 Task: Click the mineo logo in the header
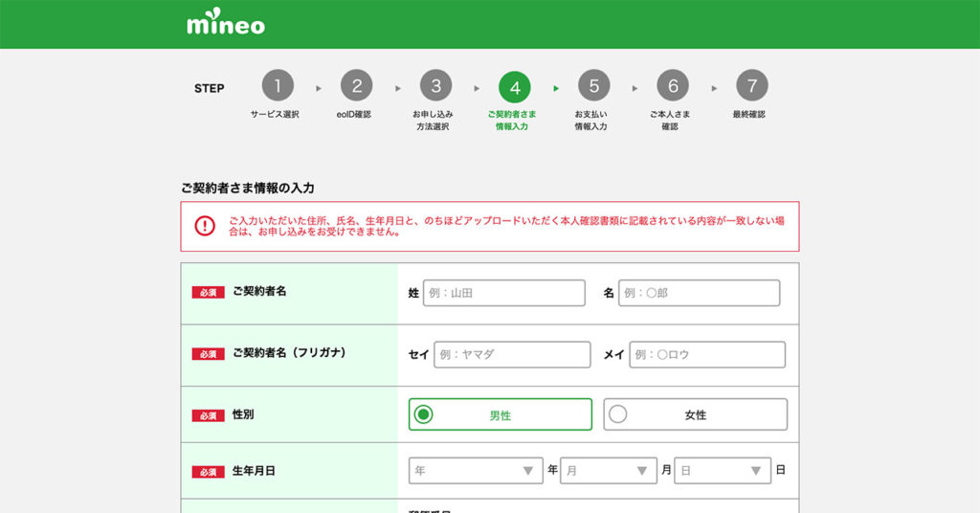click(x=226, y=22)
